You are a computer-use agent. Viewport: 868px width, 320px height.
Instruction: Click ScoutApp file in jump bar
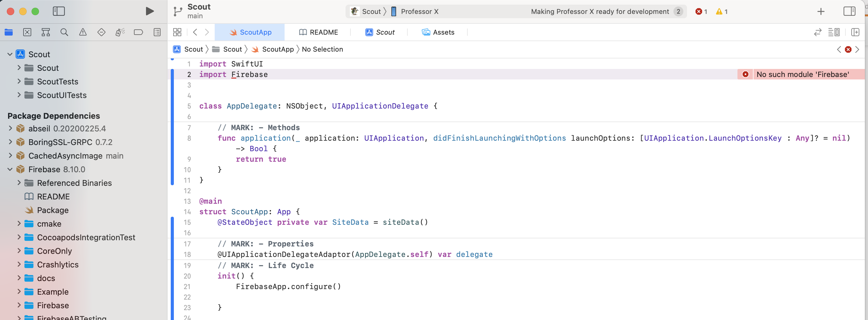click(x=272, y=49)
